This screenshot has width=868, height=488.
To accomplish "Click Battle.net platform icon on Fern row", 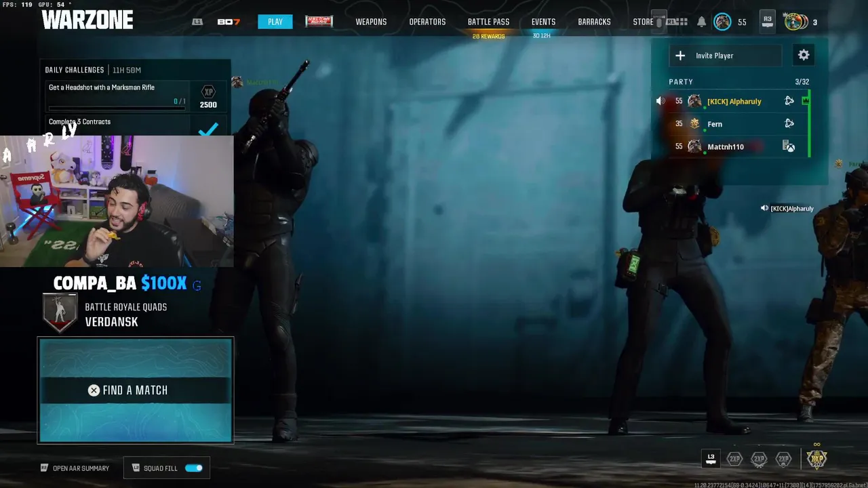I will pyautogui.click(x=789, y=123).
